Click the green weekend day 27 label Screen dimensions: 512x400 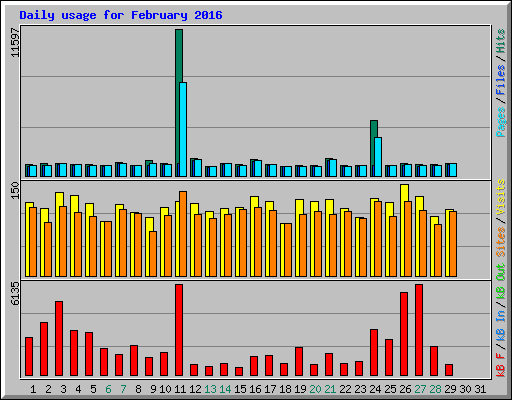point(420,389)
